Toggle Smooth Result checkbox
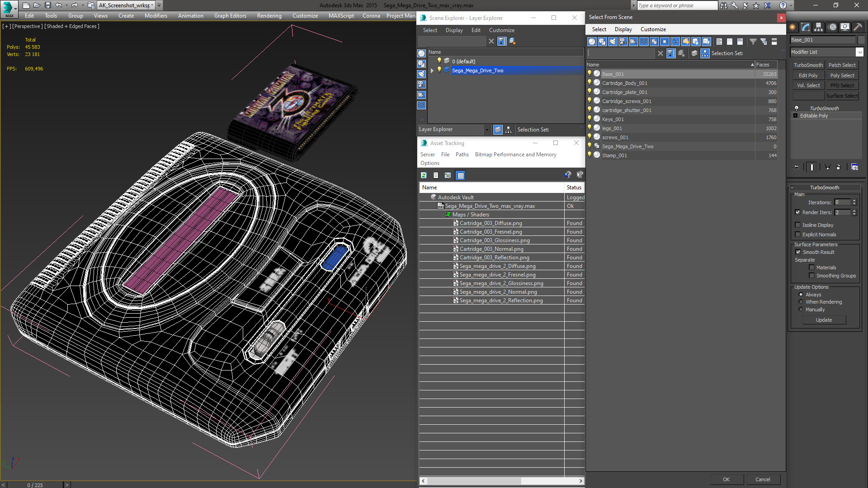868x488 pixels. coord(798,252)
